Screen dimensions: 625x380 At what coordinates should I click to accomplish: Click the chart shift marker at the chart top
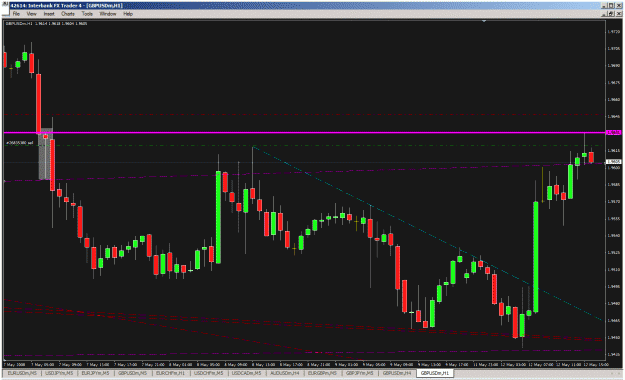(x=484, y=21)
